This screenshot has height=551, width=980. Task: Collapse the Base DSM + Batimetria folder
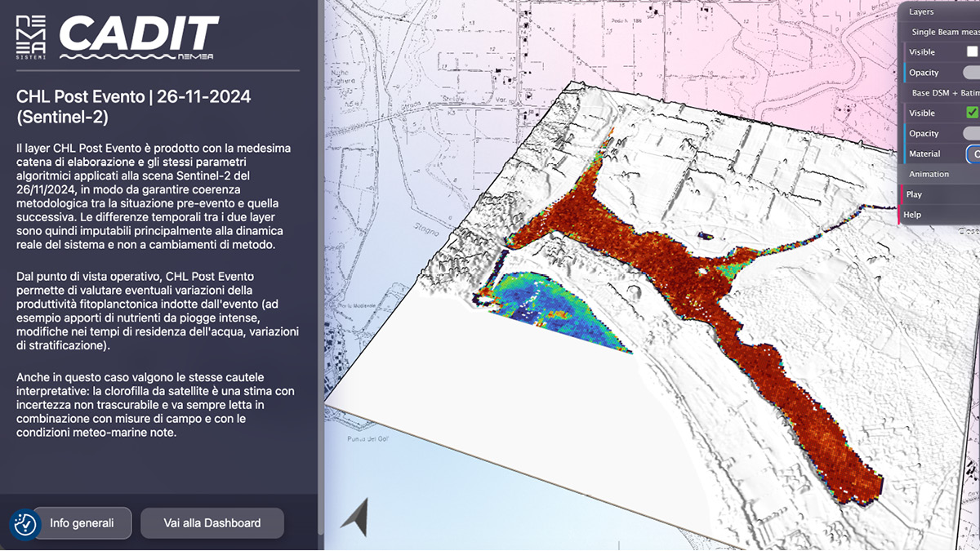point(944,93)
